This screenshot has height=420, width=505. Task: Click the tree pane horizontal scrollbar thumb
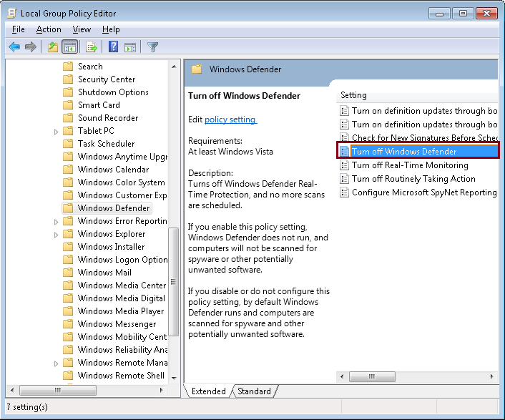[x=58, y=391]
